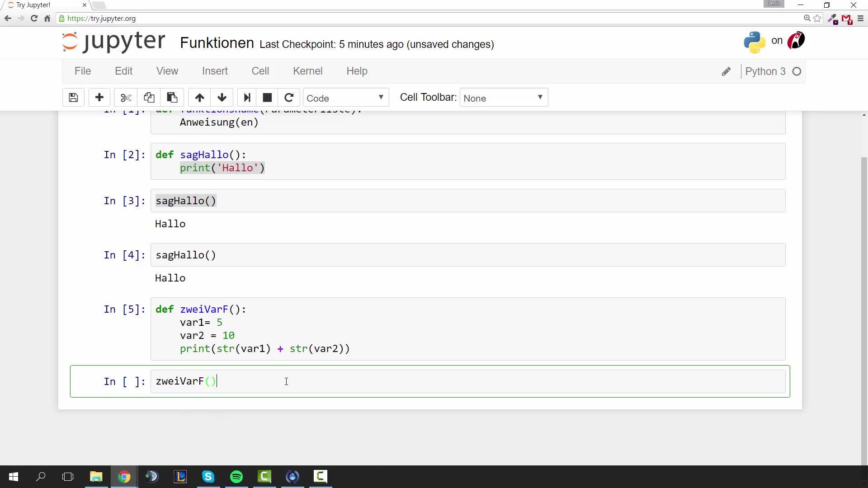Image resolution: width=868 pixels, height=488 pixels.
Task: Click the Jupyter logo link
Action: 114,42
